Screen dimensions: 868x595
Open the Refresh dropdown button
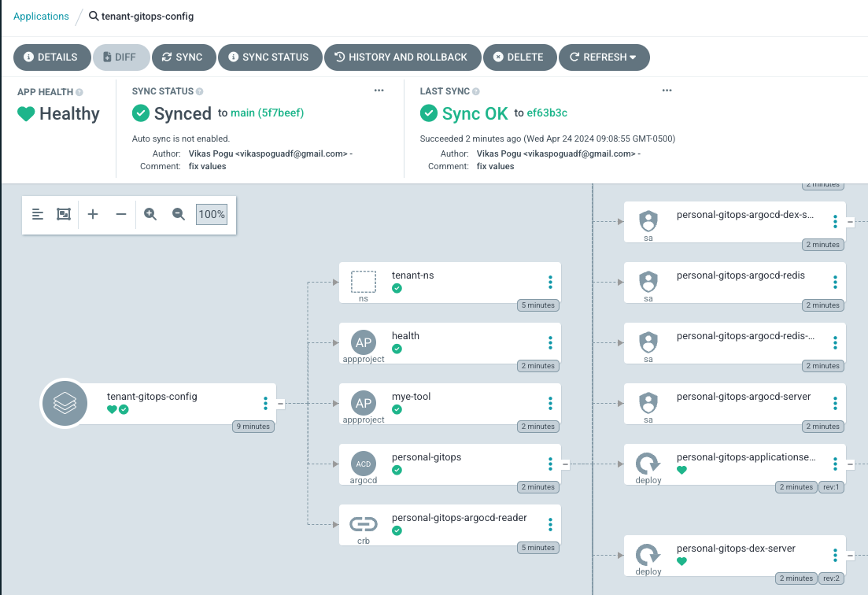[604, 57]
